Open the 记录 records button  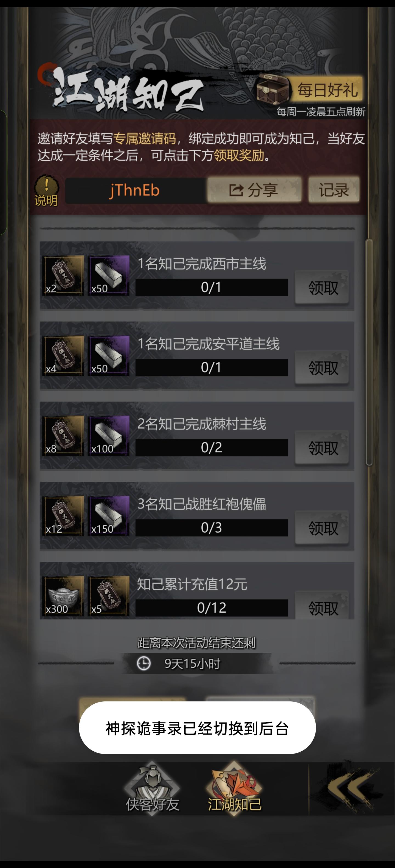[x=334, y=190]
